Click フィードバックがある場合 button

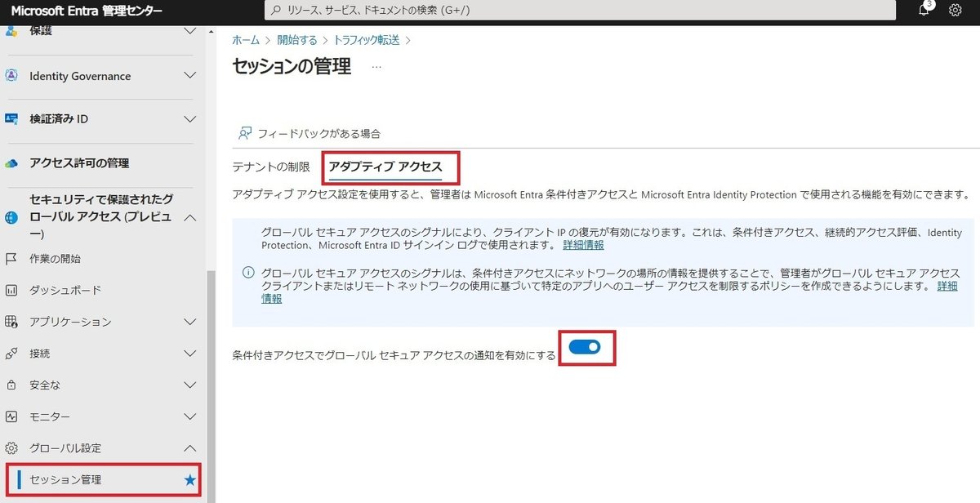[309, 133]
